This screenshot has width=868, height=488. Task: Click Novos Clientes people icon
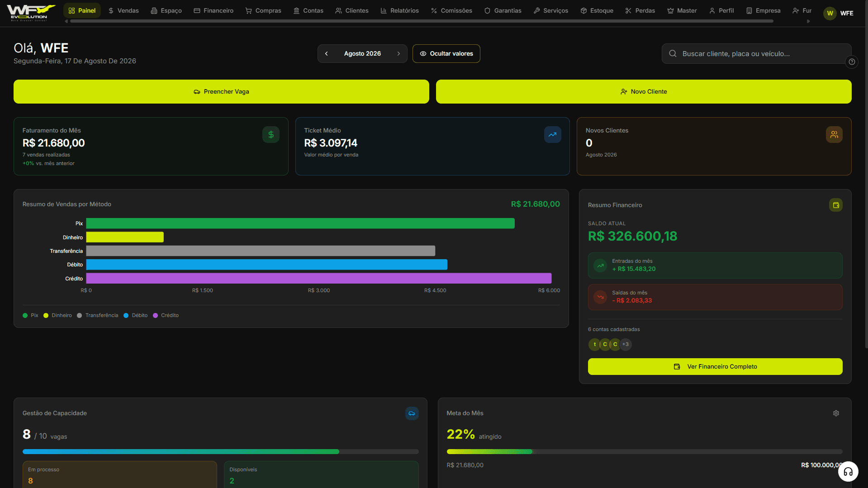click(x=834, y=134)
